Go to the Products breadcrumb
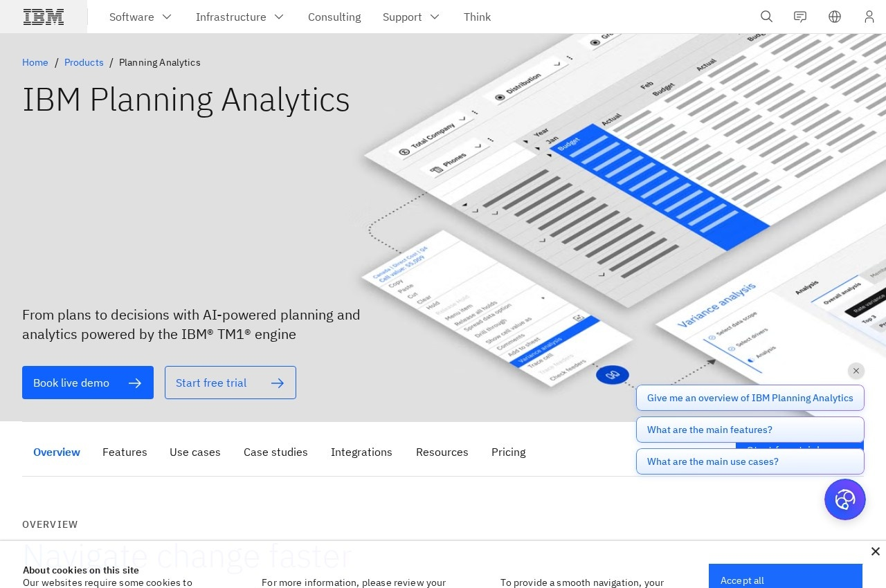 (84, 62)
